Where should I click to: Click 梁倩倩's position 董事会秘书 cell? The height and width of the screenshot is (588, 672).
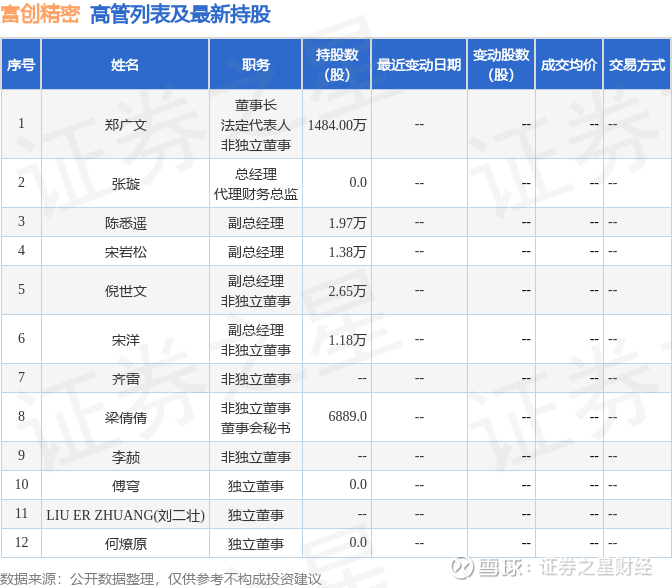tap(256, 418)
